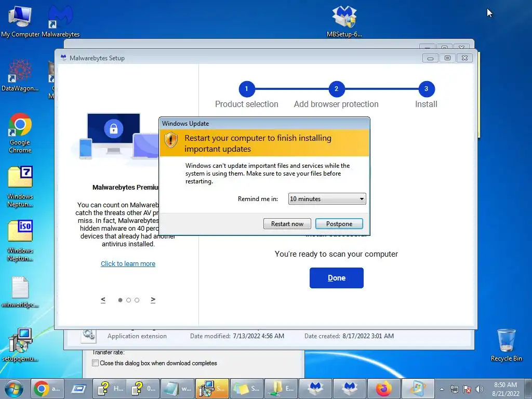This screenshot has width=532, height=399.
Task: Select the second carousel dot indicator
Action: [129, 300]
